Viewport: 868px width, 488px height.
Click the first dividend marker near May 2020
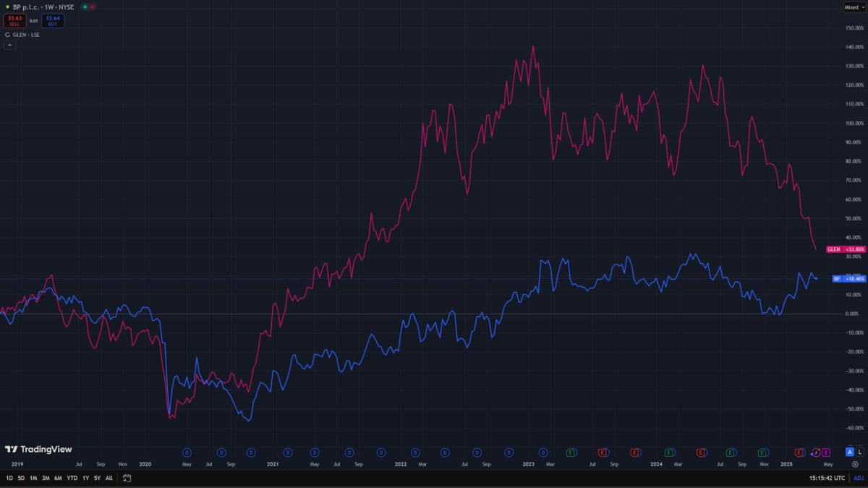(x=187, y=453)
